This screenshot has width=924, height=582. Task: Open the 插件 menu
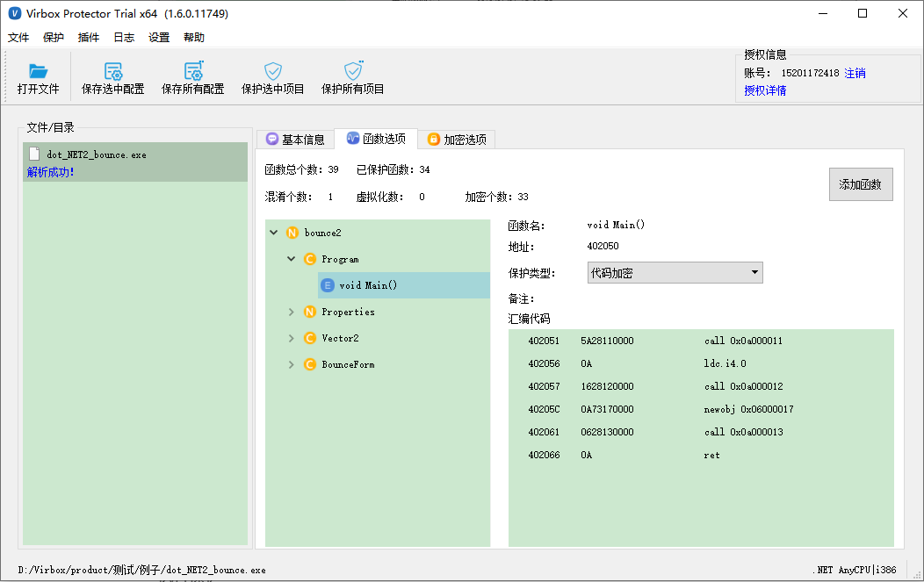point(89,38)
